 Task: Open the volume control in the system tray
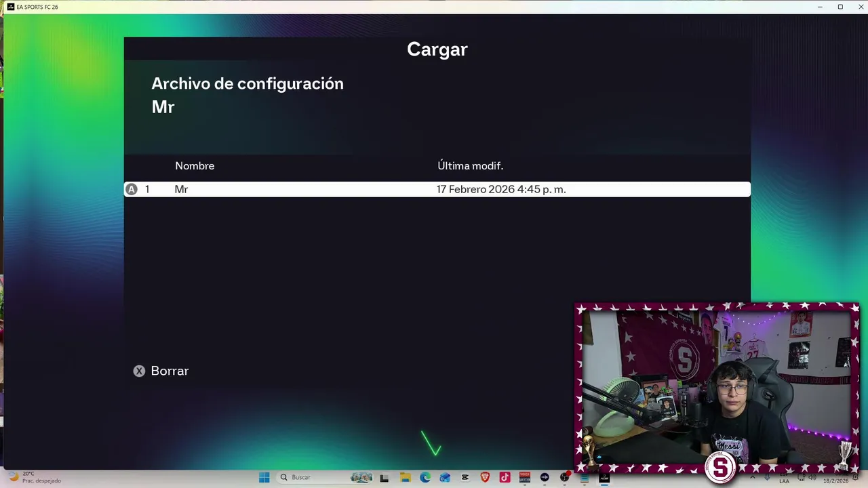click(x=812, y=477)
